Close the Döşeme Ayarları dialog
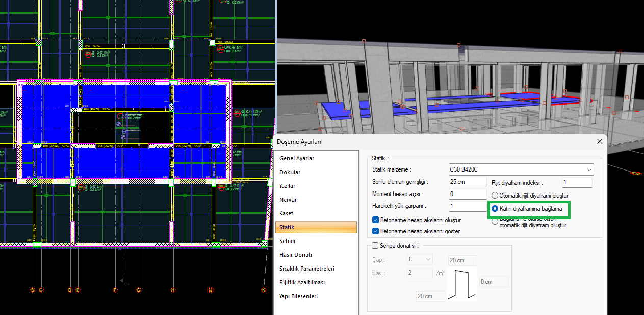 599,141
